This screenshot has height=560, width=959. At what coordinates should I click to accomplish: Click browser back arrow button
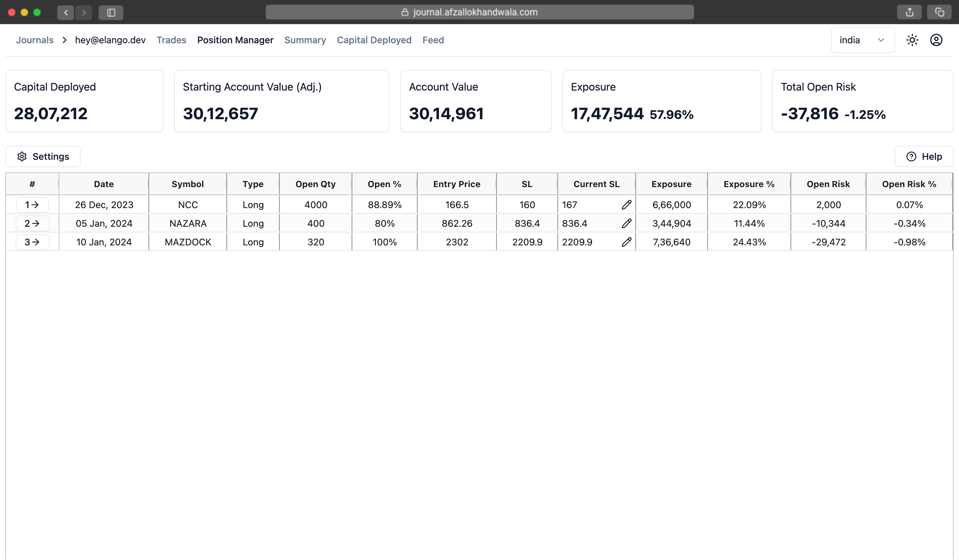pyautogui.click(x=66, y=12)
